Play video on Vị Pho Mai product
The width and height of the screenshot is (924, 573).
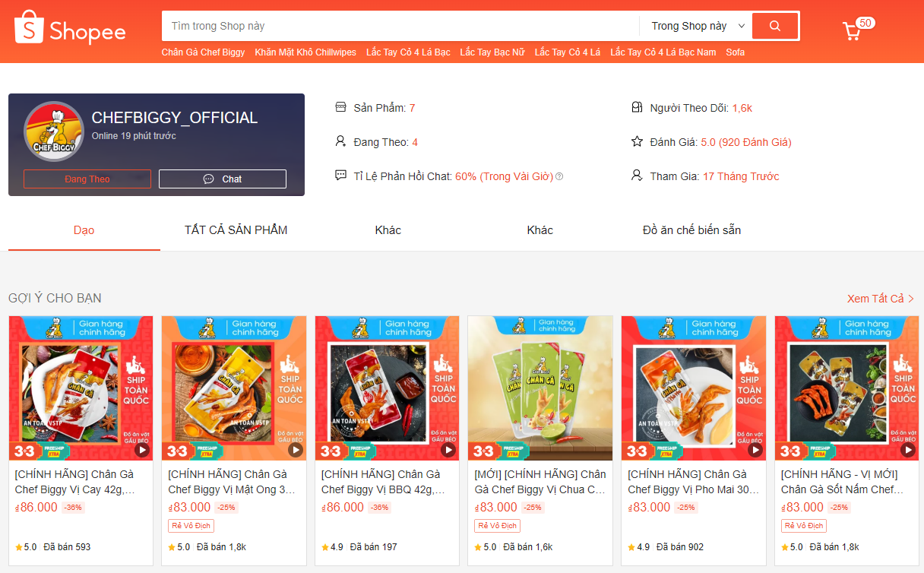coord(755,450)
